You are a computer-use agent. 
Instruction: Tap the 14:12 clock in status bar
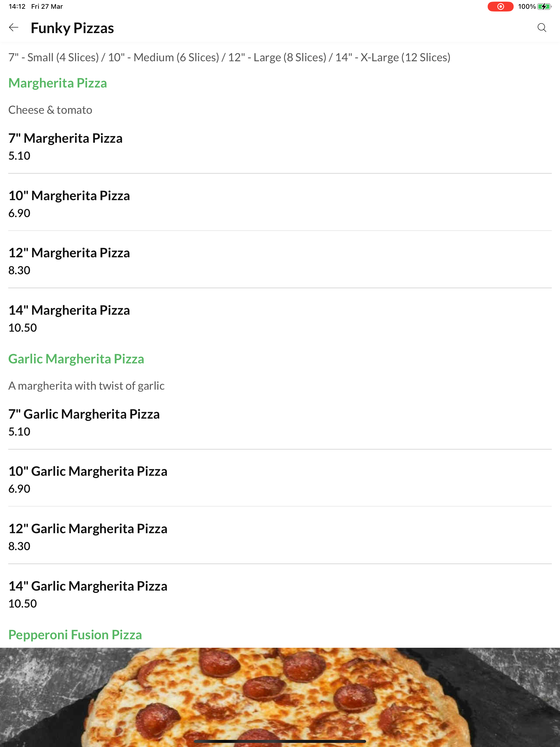click(17, 6)
